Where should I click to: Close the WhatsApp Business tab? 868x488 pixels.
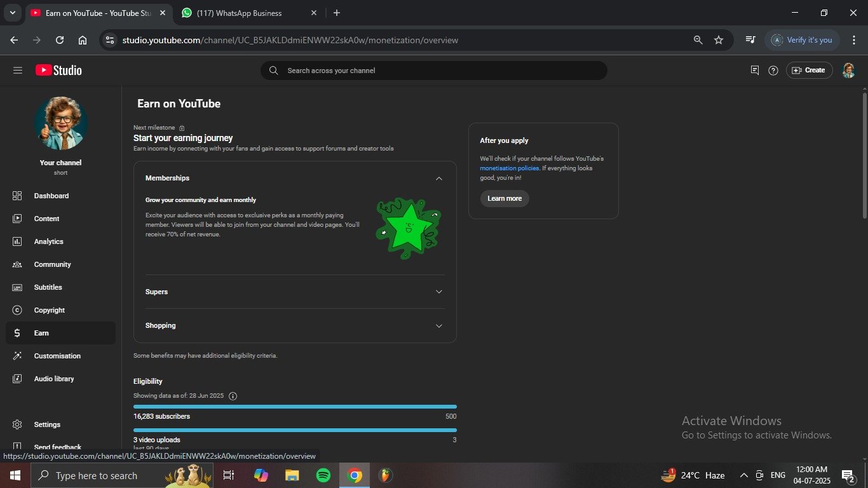(x=314, y=13)
